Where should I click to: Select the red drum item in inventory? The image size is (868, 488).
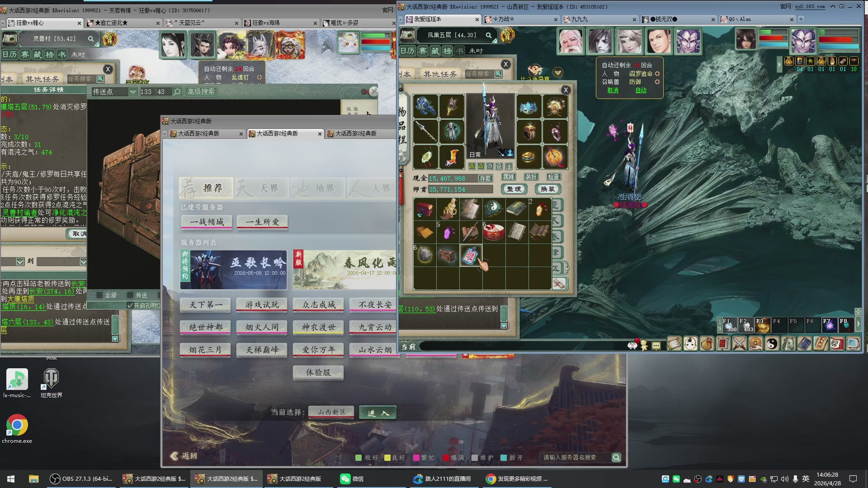pos(493,232)
